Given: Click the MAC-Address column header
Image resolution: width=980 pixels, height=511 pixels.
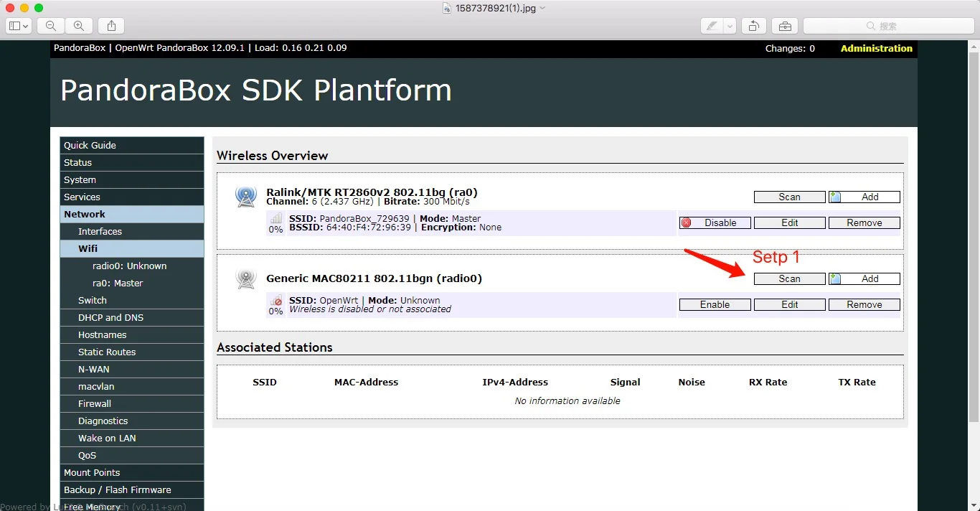Looking at the screenshot, I should click(366, 382).
